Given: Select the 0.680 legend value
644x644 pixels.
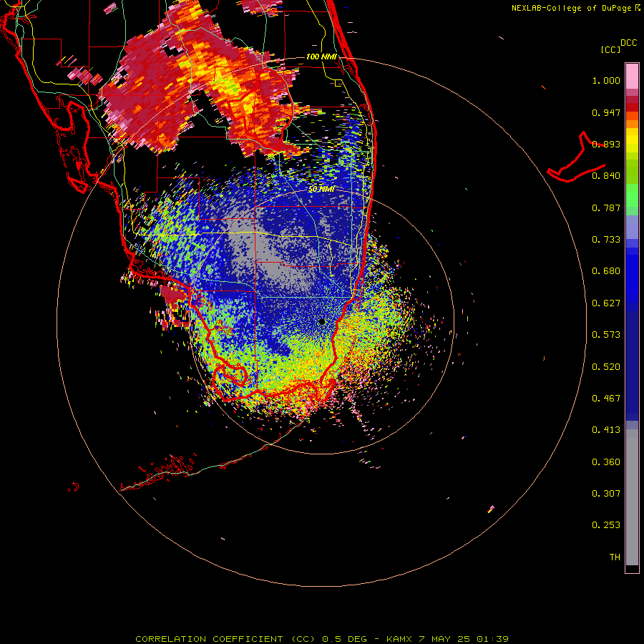Looking at the screenshot, I should tap(606, 271).
